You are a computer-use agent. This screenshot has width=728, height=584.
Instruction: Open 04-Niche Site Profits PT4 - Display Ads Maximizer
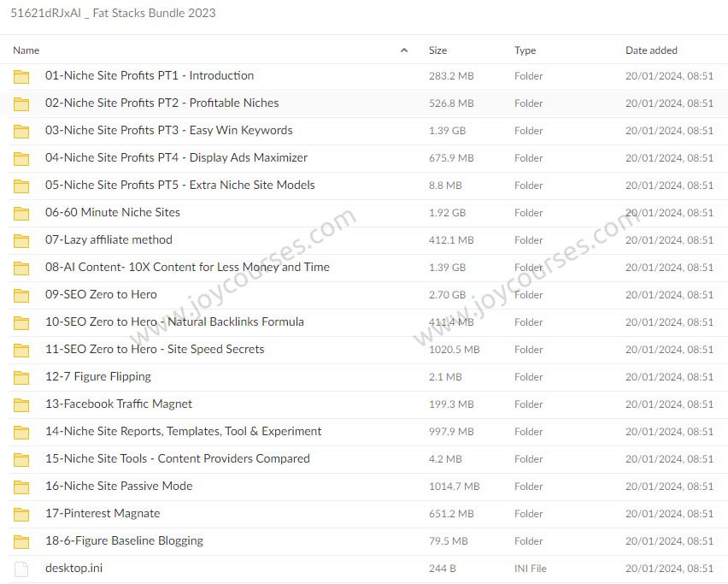click(176, 157)
